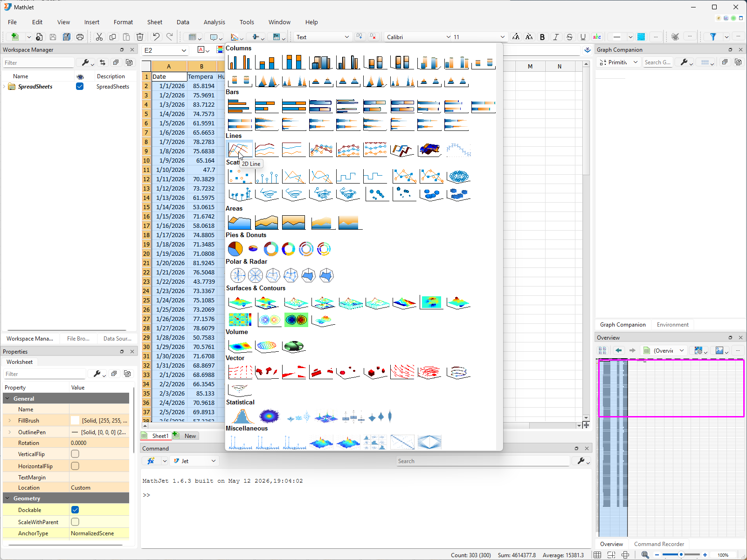
Task: Click the FillBrush white color swatch
Action: tap(75, 420)
